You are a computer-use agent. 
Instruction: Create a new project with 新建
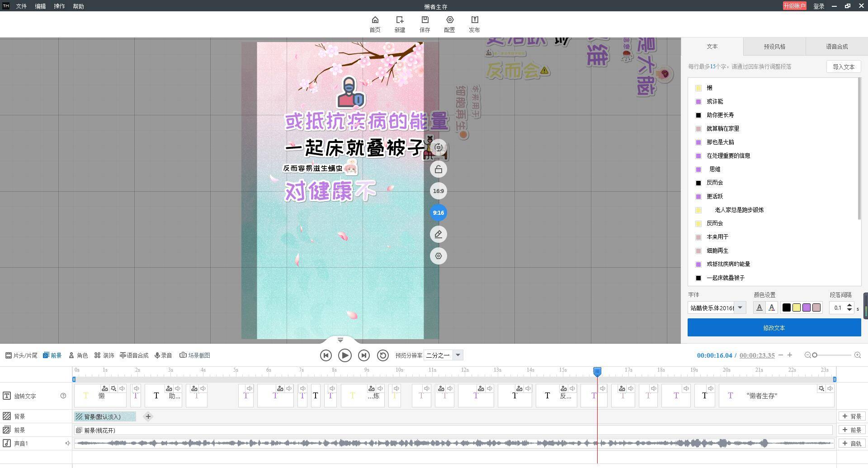coord(400,24)
